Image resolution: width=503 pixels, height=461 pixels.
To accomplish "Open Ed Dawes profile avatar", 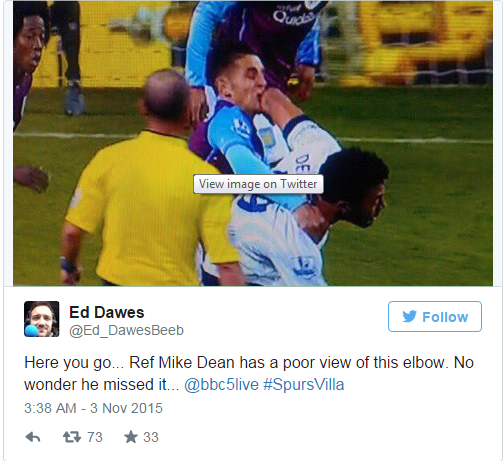I will pos(42,319).
